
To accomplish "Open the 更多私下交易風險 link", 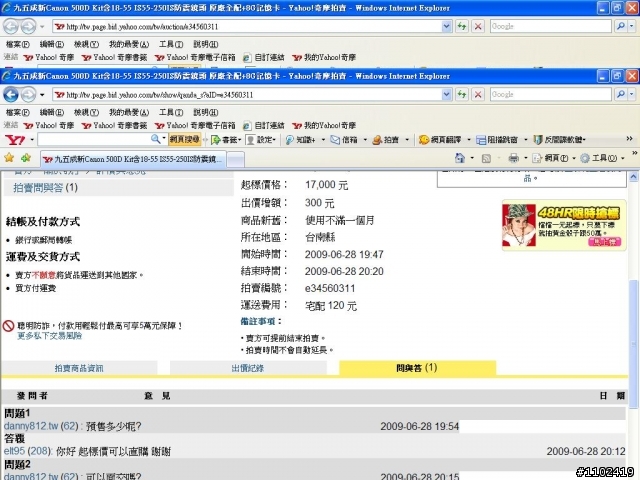I will coord(49,336).
